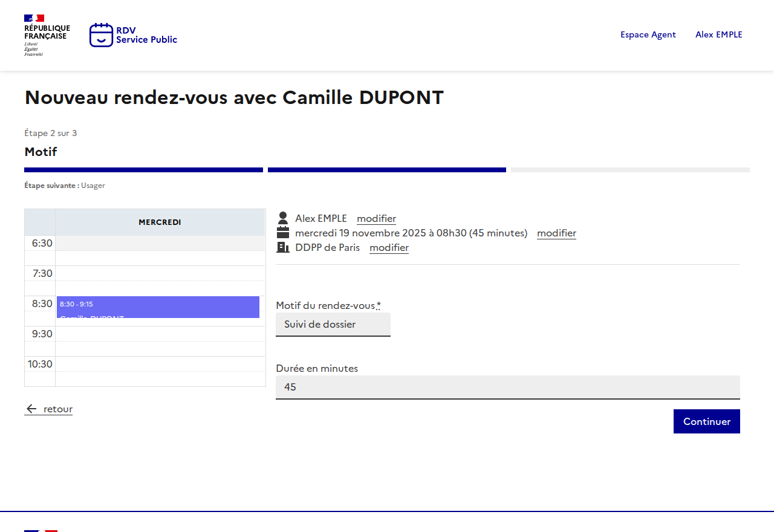Viewport: 774px width, 532px height.
Task: Go back using the retour link
Action: [57, 409]
